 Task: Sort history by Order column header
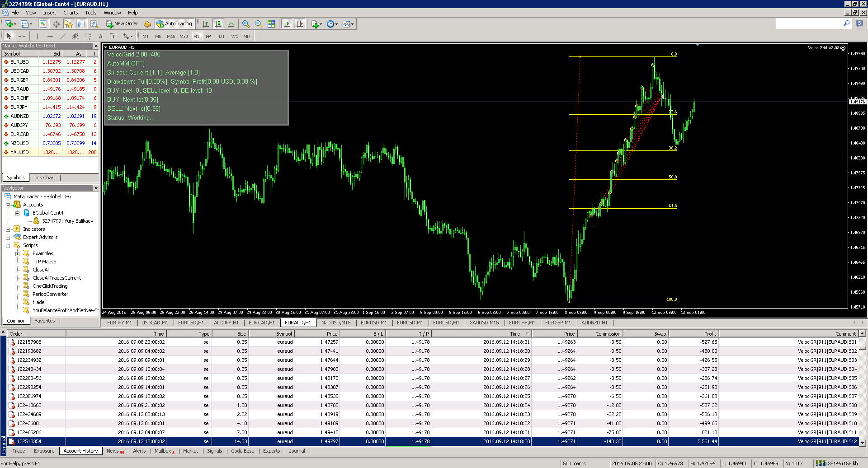tap(37, 334)
